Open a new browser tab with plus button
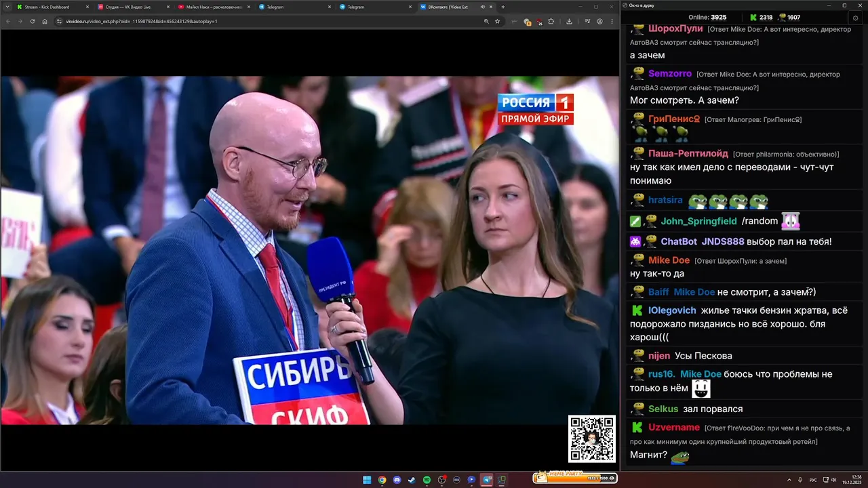The image size is (868, 488). click(502, 7)
